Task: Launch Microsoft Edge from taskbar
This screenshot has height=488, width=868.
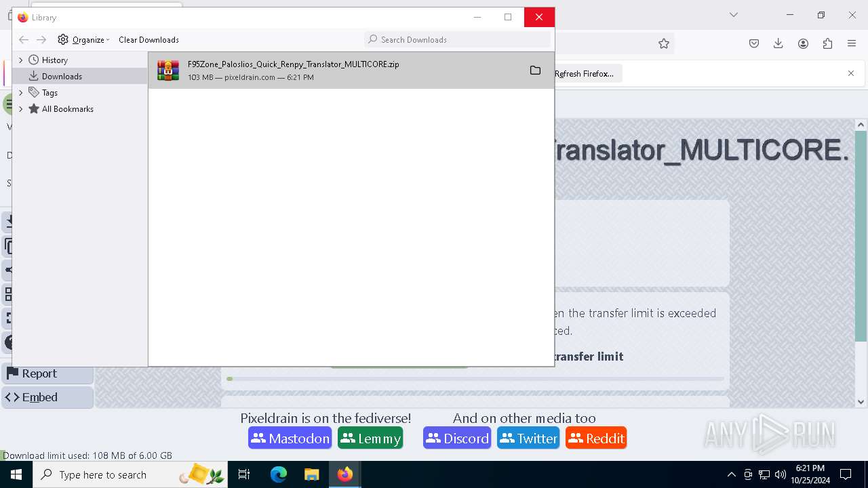Action: pyautogui.click(x=279, y=474)
